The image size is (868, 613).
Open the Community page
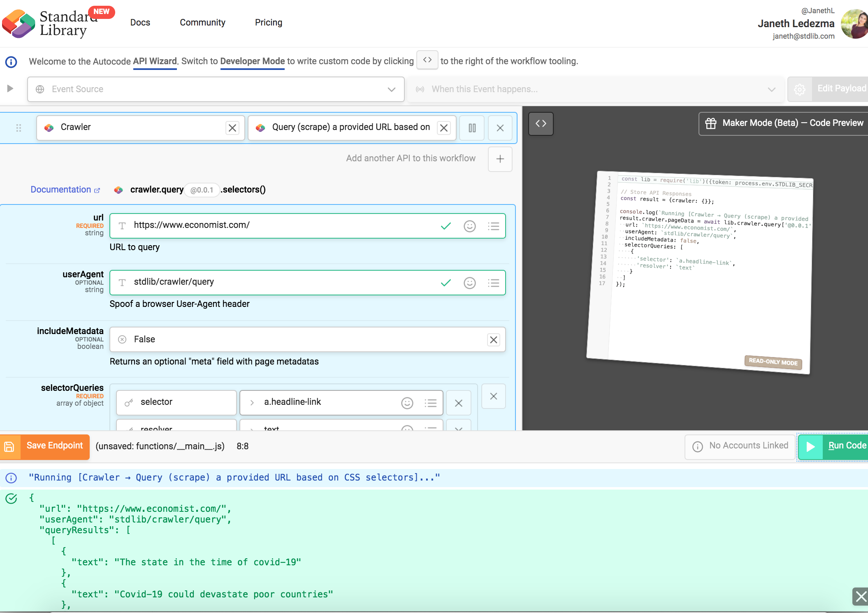point(202,23)
